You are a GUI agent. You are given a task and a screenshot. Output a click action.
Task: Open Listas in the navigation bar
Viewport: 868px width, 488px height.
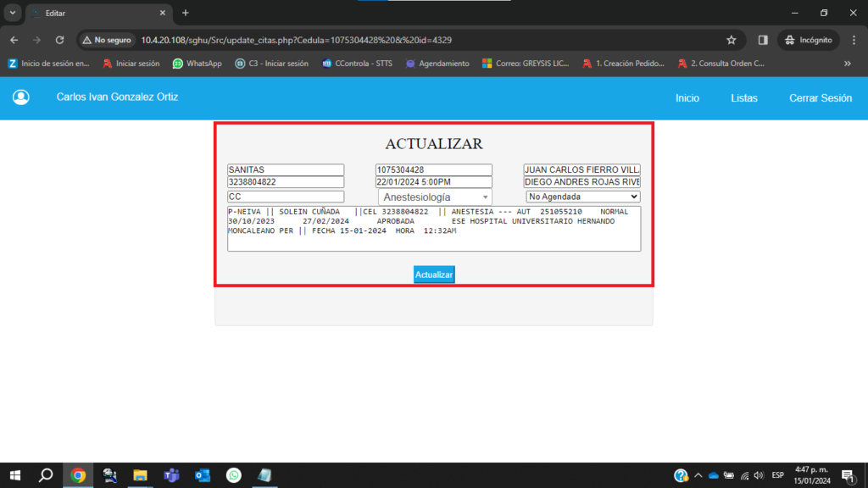pos(744,98)
